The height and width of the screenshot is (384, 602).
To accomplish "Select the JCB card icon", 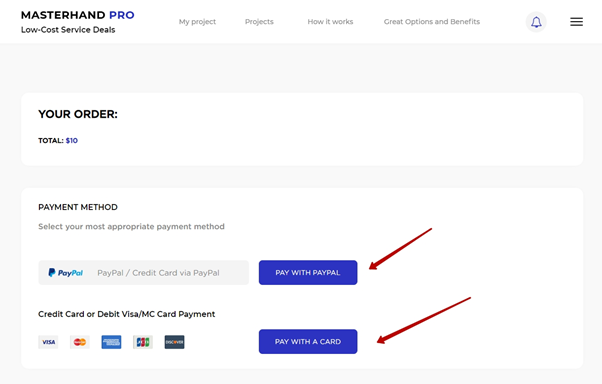I will tap(143, 342).
